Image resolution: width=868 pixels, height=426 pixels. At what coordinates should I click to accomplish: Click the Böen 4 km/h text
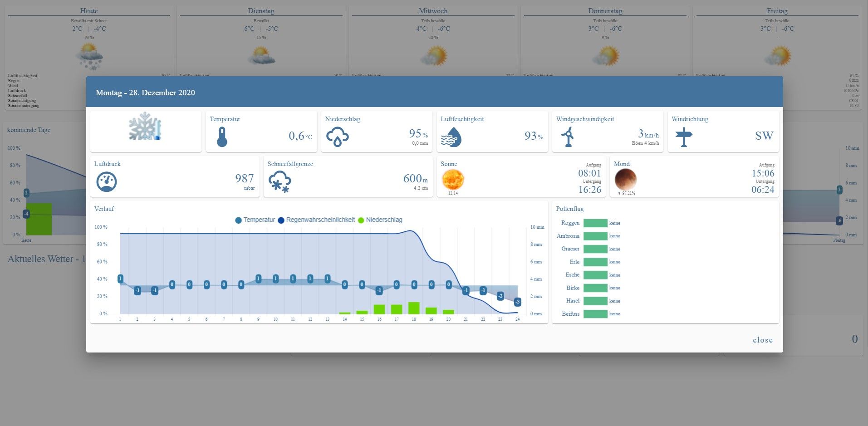click(645, 143)
